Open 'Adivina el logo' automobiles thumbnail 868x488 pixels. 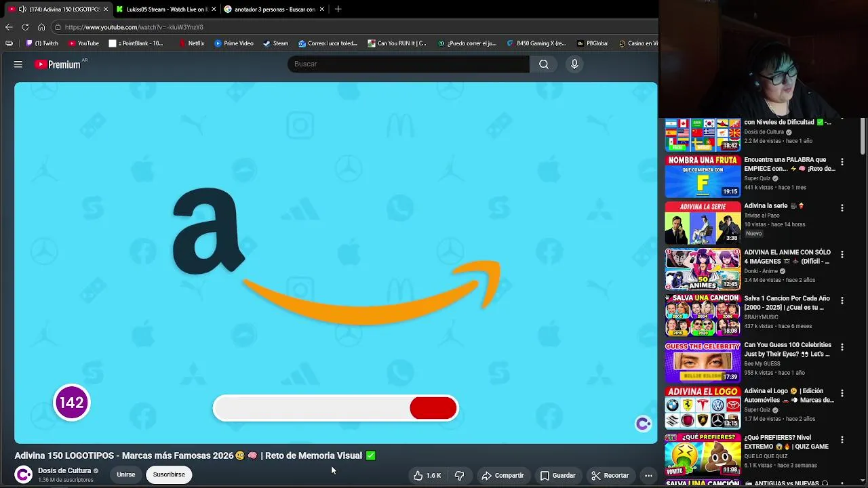703,408
